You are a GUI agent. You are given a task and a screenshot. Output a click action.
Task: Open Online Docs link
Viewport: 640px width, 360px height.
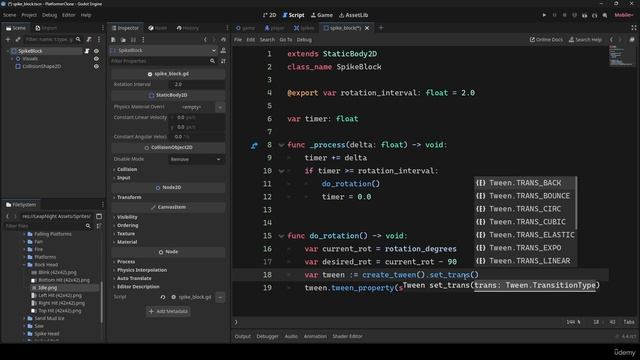pyautogui.click(x=546, y=40)
